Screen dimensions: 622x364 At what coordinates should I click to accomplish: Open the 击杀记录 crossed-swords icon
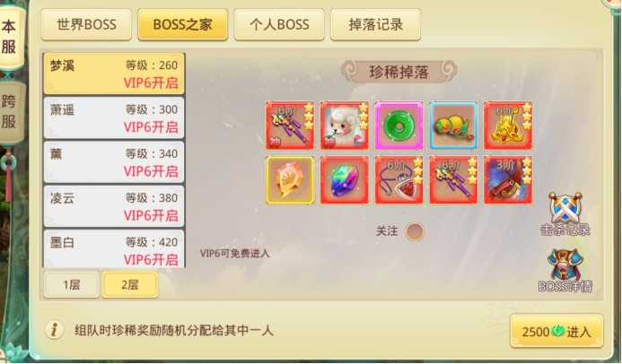565,214
